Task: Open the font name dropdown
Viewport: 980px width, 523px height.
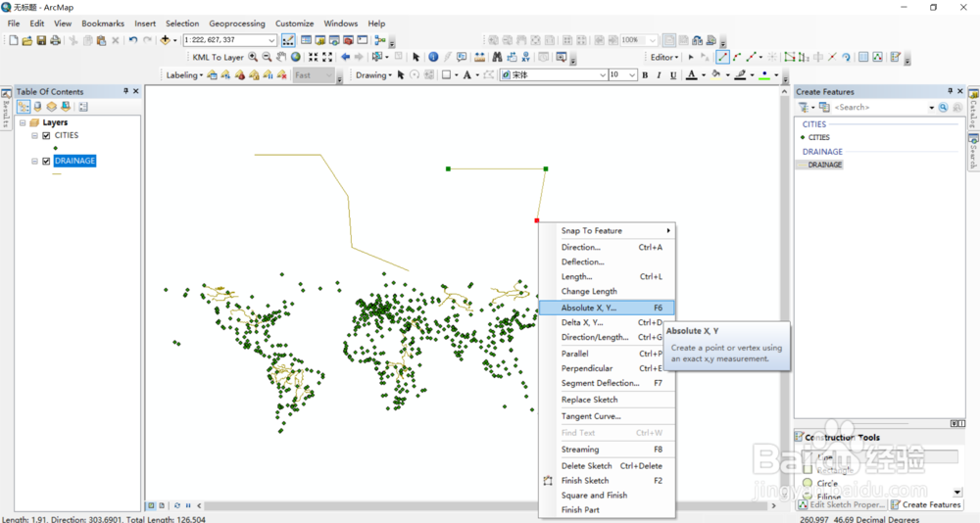Action: pyautogui.click(x=603, y=75)
